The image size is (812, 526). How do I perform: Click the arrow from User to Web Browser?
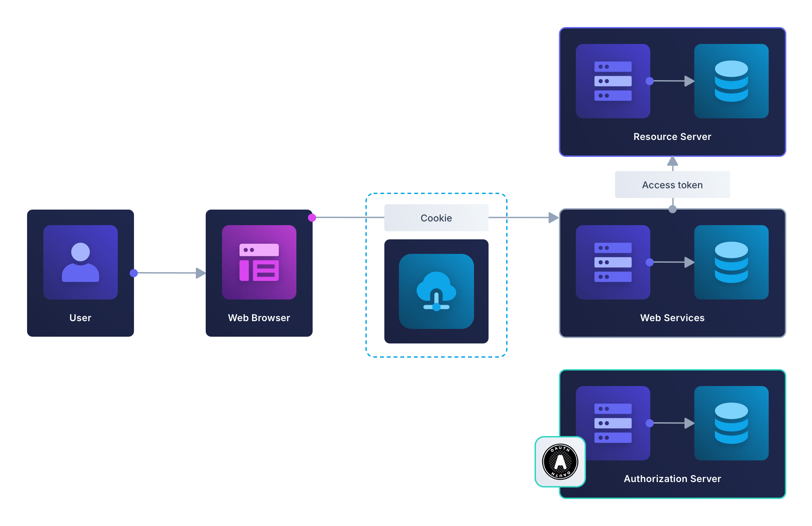[170, 273]
